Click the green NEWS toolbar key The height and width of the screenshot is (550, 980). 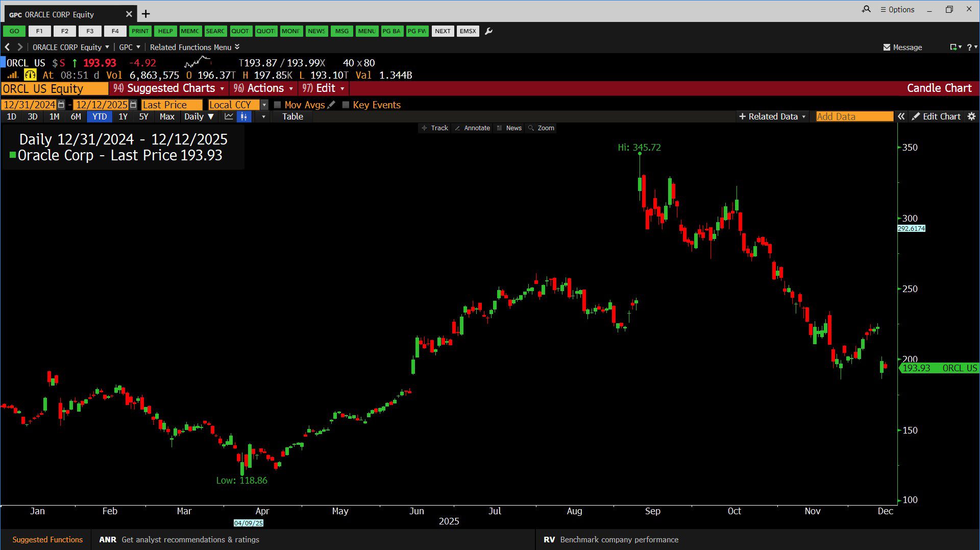pos(316,31)
